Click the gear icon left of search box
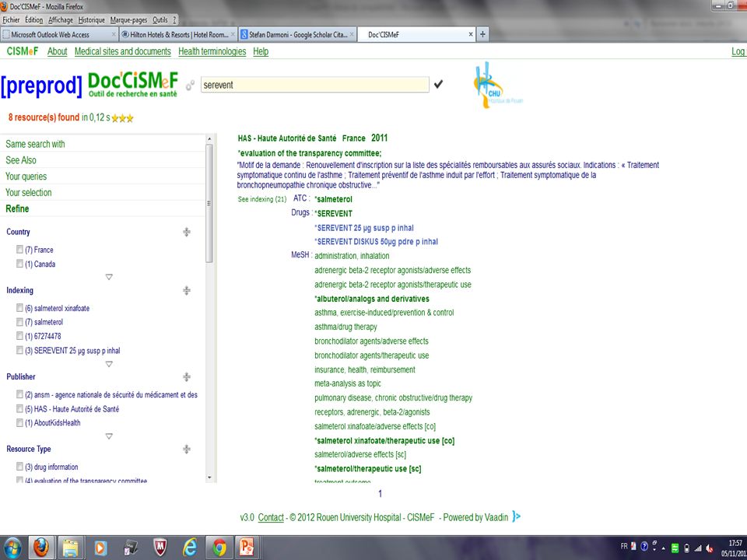This screenshot has width=747, height=560. pos(190,86)
